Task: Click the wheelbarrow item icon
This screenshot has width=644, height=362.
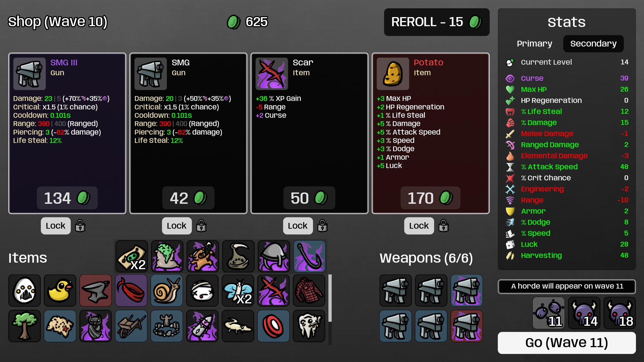Action: click(131, 326)
